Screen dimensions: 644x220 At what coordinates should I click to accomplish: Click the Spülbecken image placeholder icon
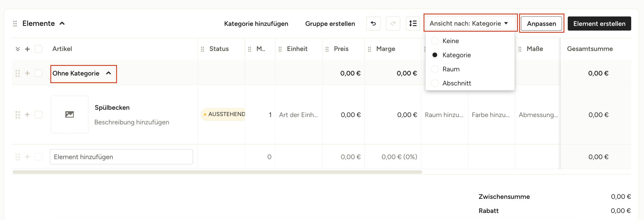point(69,114)
